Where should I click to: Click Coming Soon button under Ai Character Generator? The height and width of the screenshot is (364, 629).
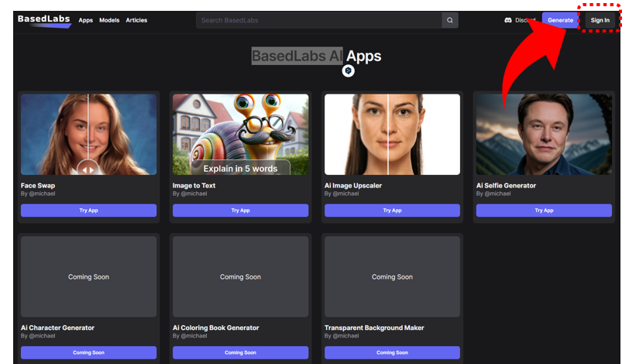point(88,353)
